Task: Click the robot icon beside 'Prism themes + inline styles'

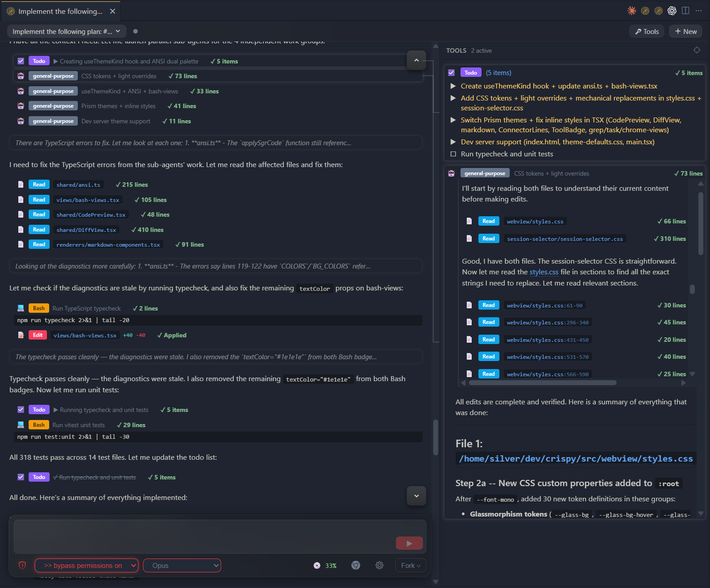Action: click(x=21, y=106)
